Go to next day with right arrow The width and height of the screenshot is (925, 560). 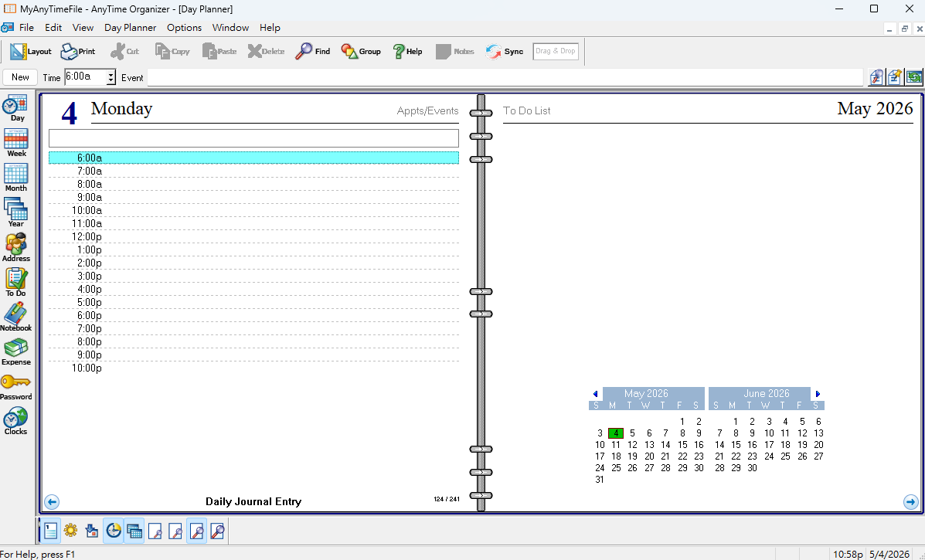pos(910,502)
